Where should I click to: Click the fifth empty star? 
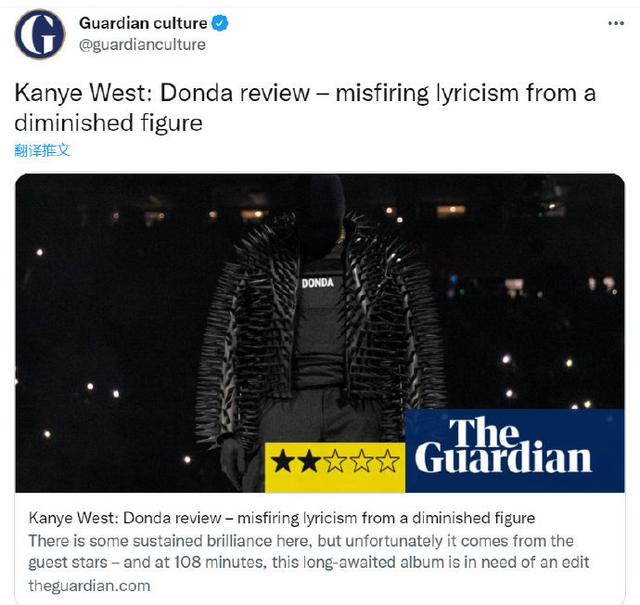387,461
